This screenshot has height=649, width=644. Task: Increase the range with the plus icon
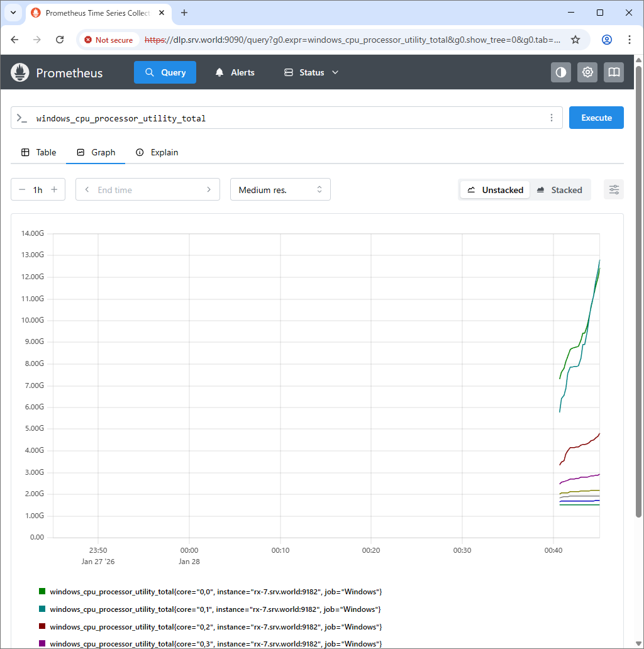pyautogui.click(x=54, y=189)
